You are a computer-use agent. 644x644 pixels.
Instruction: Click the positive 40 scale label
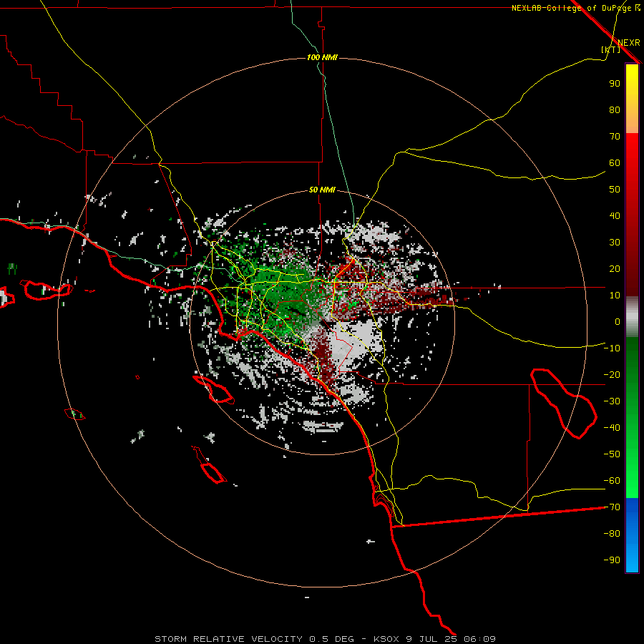pyautogui.click(x=615, y=216)
